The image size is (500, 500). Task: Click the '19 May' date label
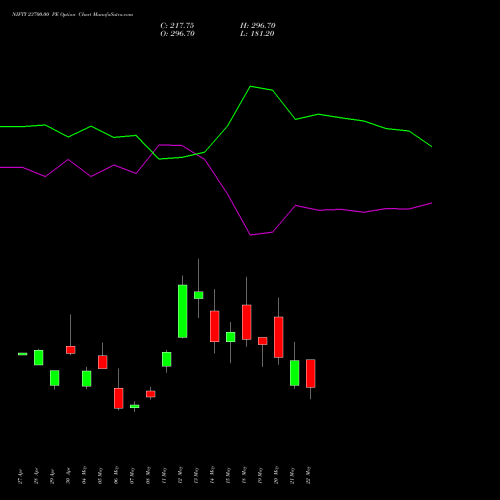[260, 475]
